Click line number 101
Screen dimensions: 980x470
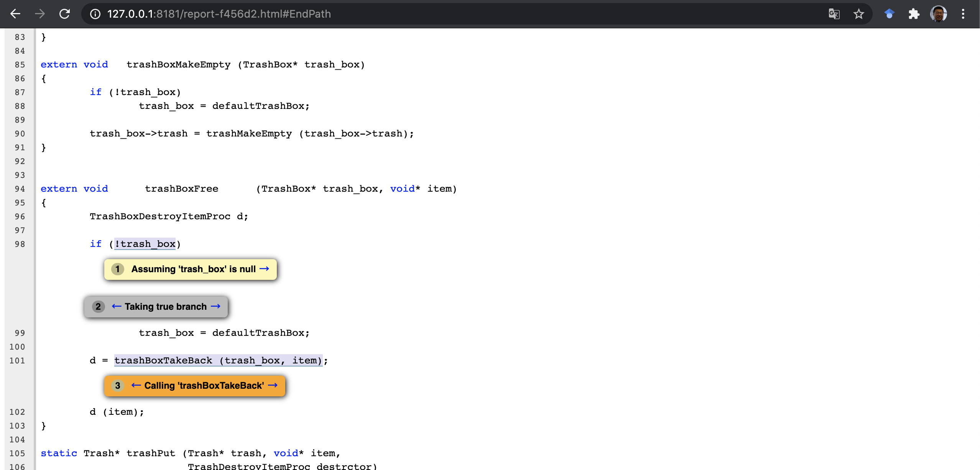[17, 360]
